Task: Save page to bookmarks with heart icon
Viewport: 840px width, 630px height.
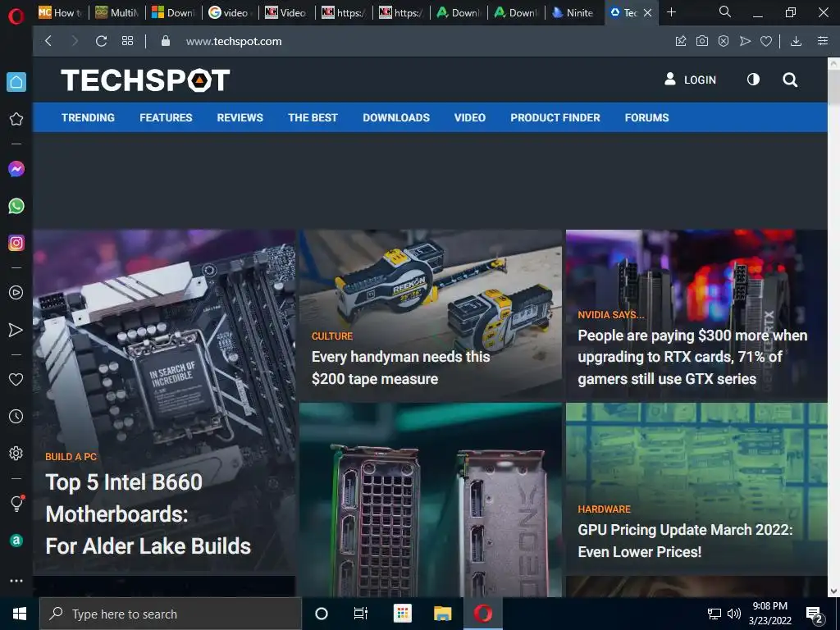Action: click(766, 41)
